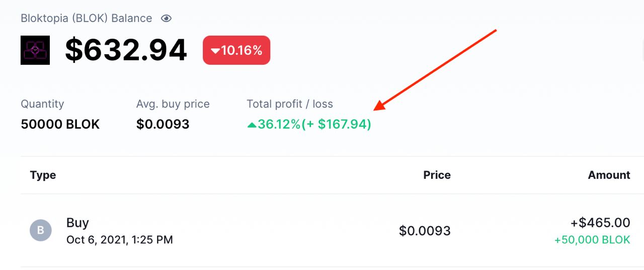Image resolution: width=644 pixels, height=270 pixels.
Task: Select the Amount column header
Action: pos(609,175)
